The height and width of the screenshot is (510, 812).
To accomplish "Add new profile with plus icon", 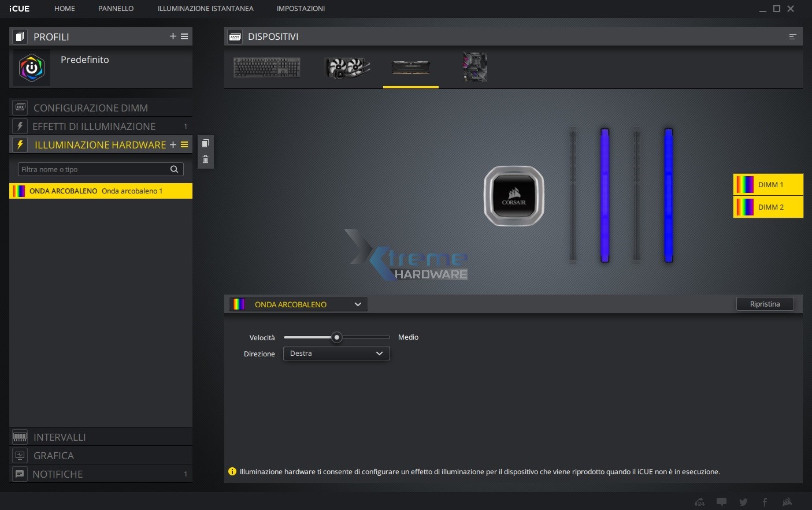I will pos(173,36).
